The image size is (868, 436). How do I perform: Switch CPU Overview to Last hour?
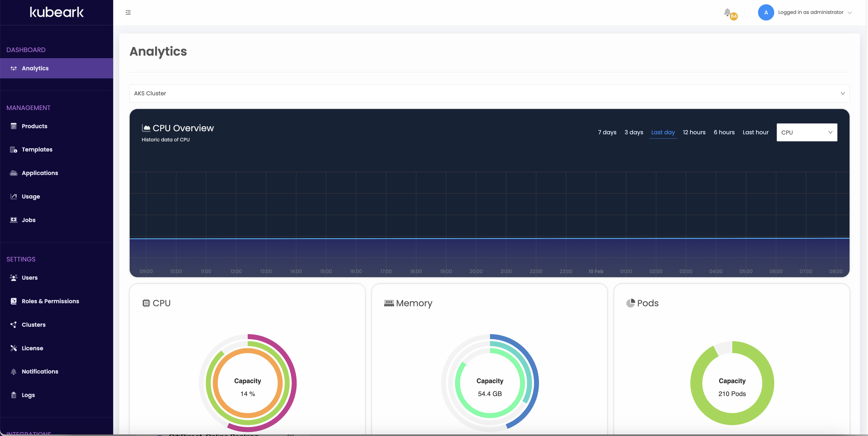[756, 132]
